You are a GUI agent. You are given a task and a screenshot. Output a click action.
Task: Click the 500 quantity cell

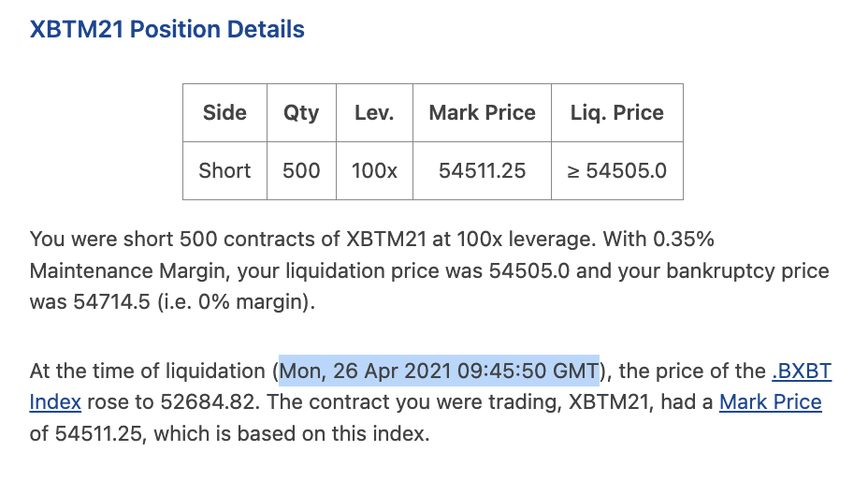[301, 170]
